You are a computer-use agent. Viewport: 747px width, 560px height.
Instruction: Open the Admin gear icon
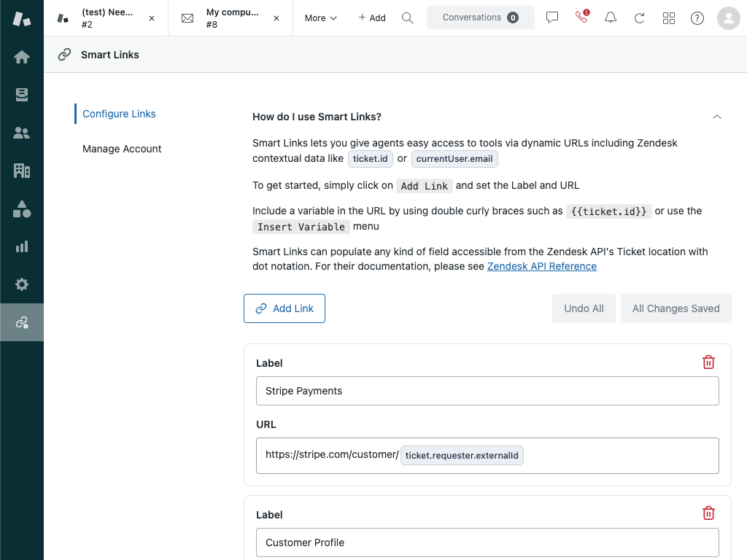pos(22,284)
